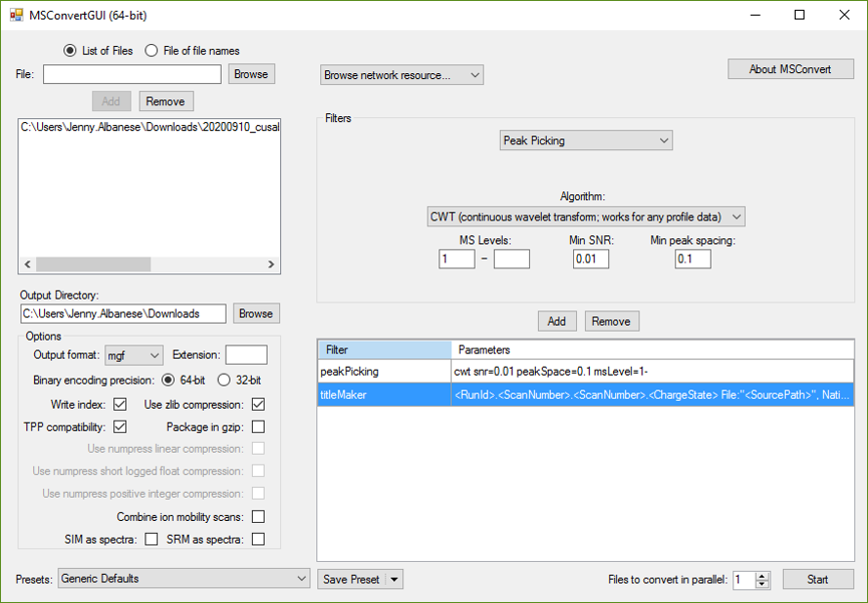Click About MSConvert button
The height and width of the screenshot is (603, 868).
click(x=791, y=69)
